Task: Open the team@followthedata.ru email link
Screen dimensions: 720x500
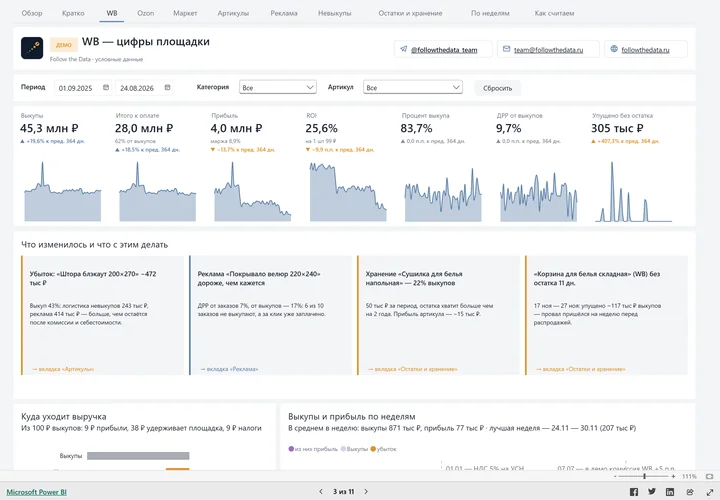Action: click(x=548, y=50)
